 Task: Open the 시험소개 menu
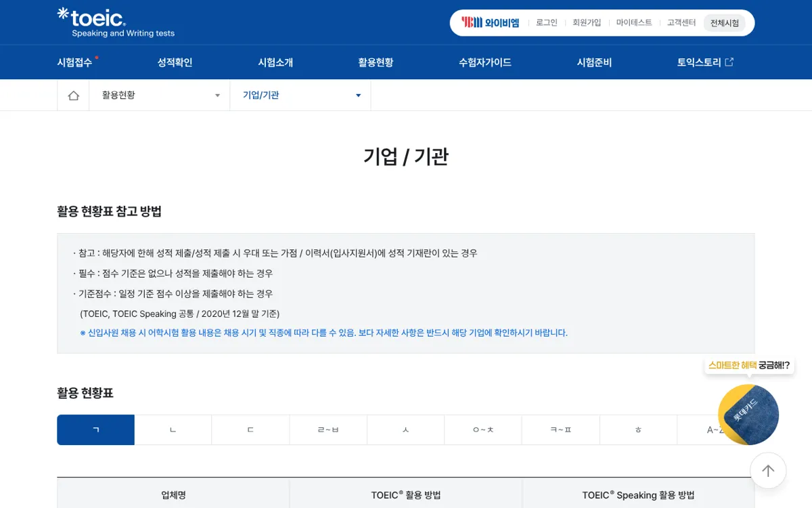pos(275,62)
